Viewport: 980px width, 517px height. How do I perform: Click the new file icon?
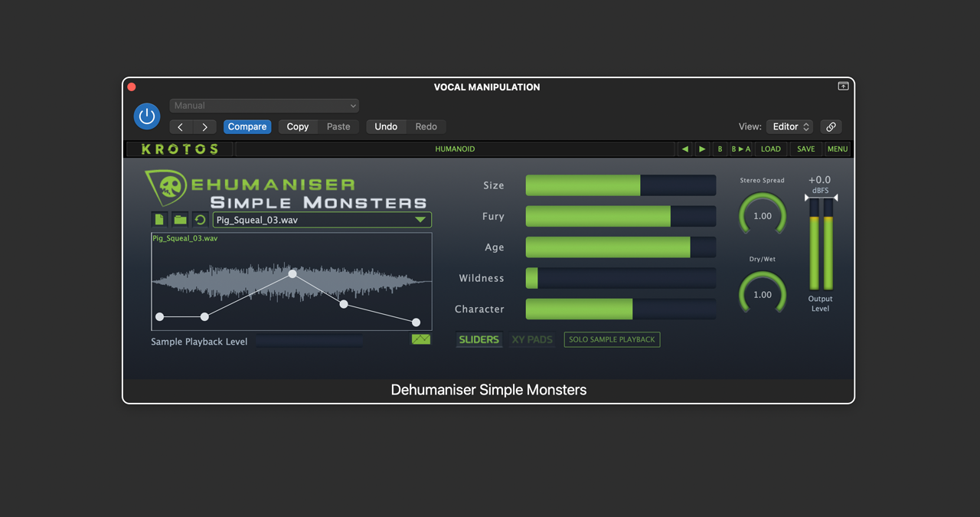coord(159,220)
